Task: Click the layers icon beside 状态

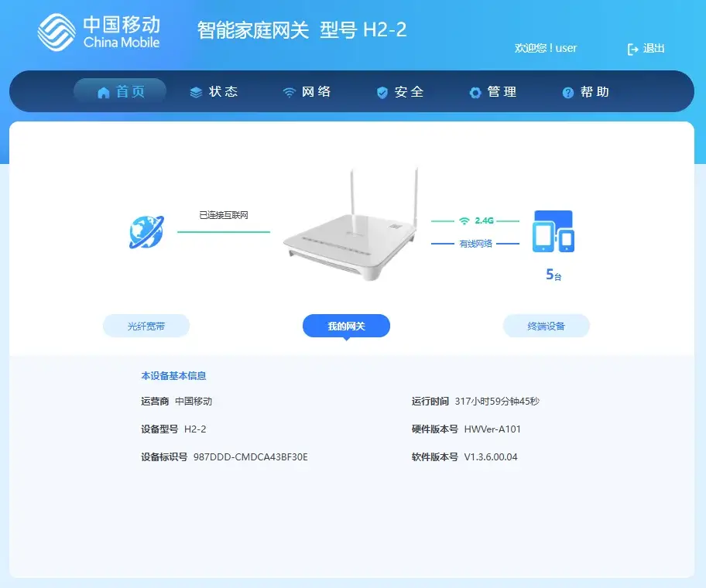Action: [196, 92]
